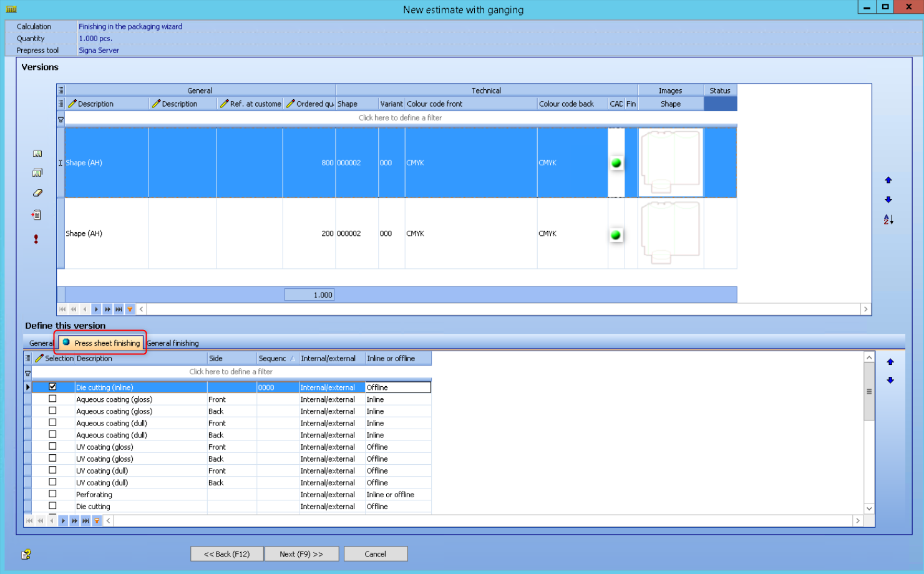Go to next record in versions grid
The height and width of the screenshot is (574, 924).
pyautogui.click(x=96, y=309)
